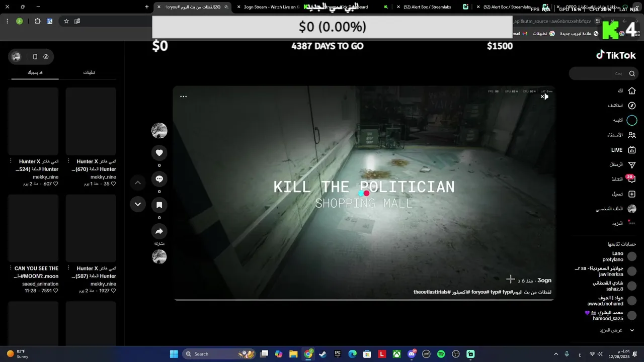Open the three-dots menu on the video
The width and height of the screenshot is (644, 362).
point(184,97)
